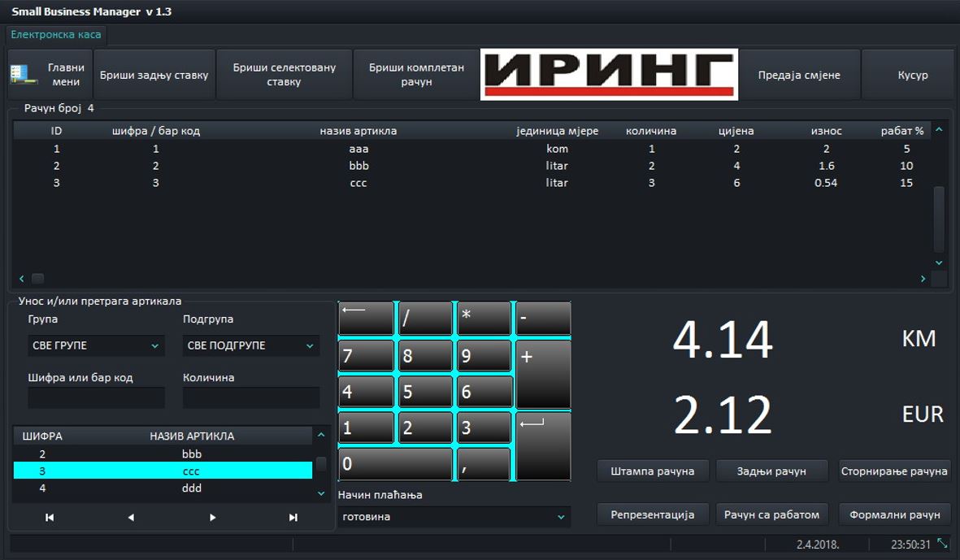Click keypad comma decimal key
The height and width of the screenshot is (560, 960).
coord(484,464)
